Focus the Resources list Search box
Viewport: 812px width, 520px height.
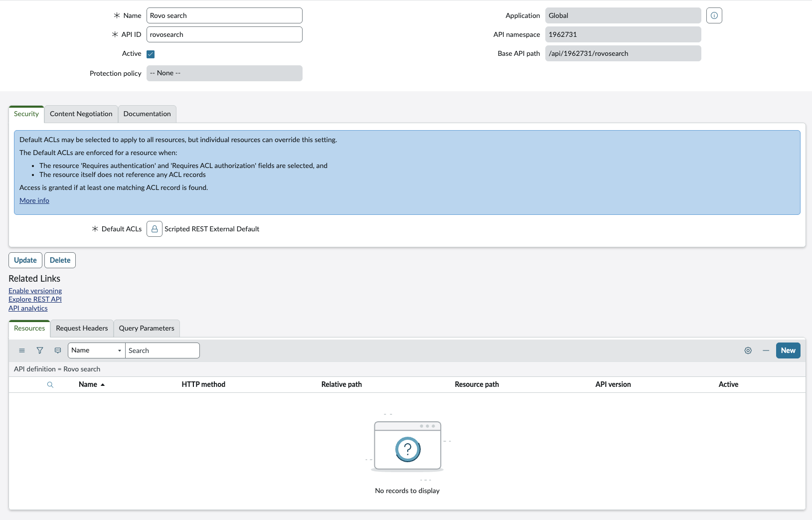pyautogui.click(x=162, y=350)
